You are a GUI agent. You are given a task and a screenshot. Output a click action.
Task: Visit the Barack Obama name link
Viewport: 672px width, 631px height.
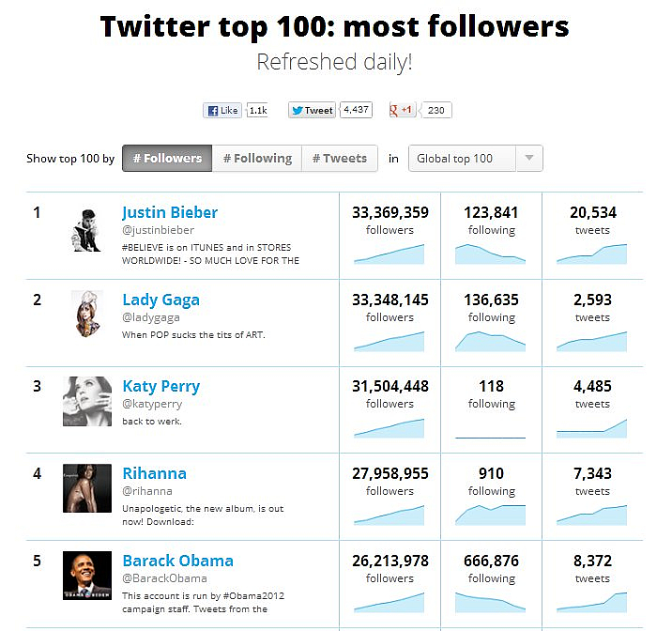(x=178, y=561)
